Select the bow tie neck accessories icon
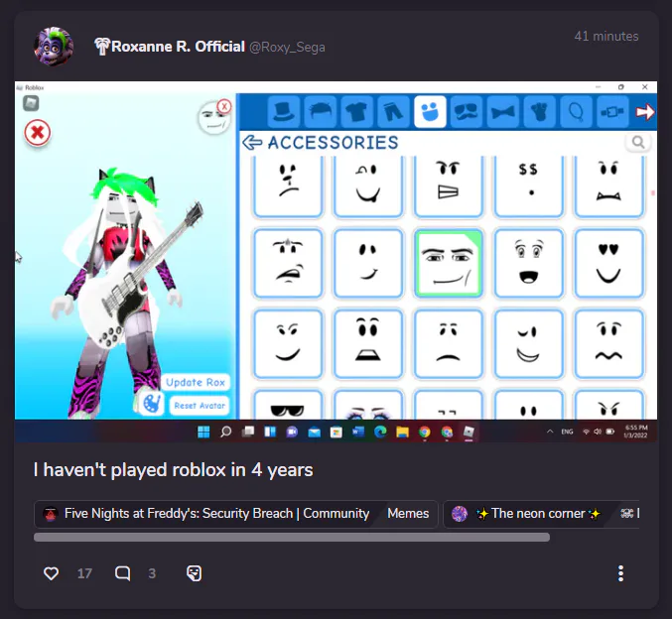 point(503,112)
